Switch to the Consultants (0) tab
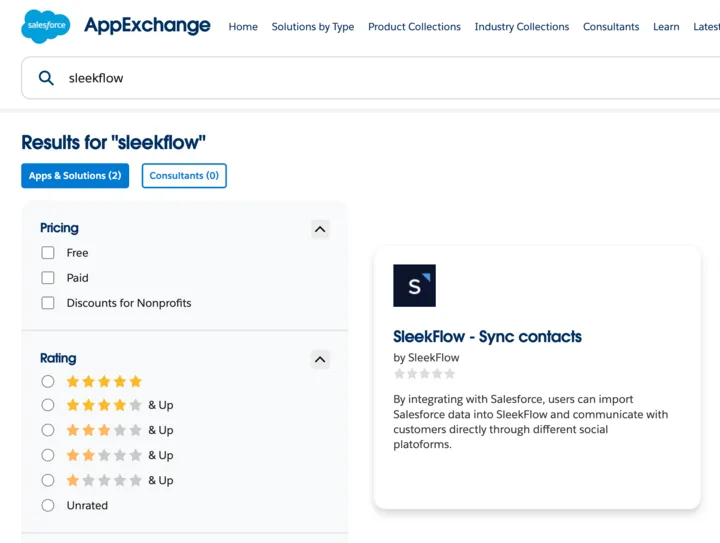720x543 pixels. (184, 175)
